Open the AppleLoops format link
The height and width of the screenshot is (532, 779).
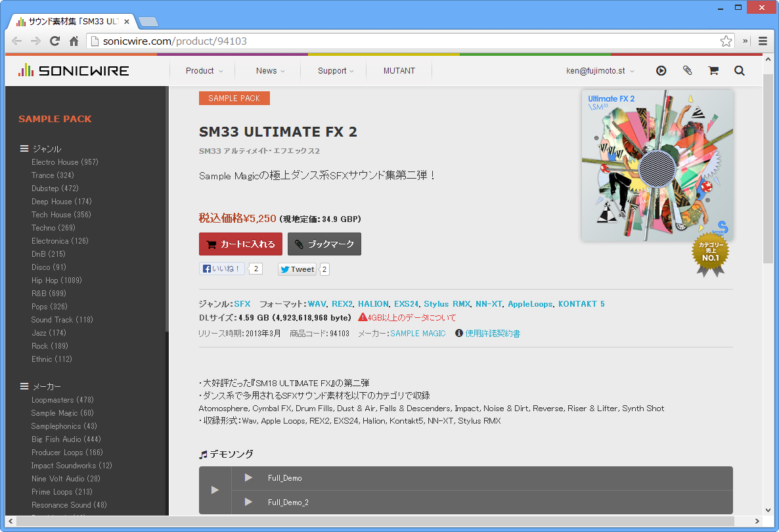[530, 303]
